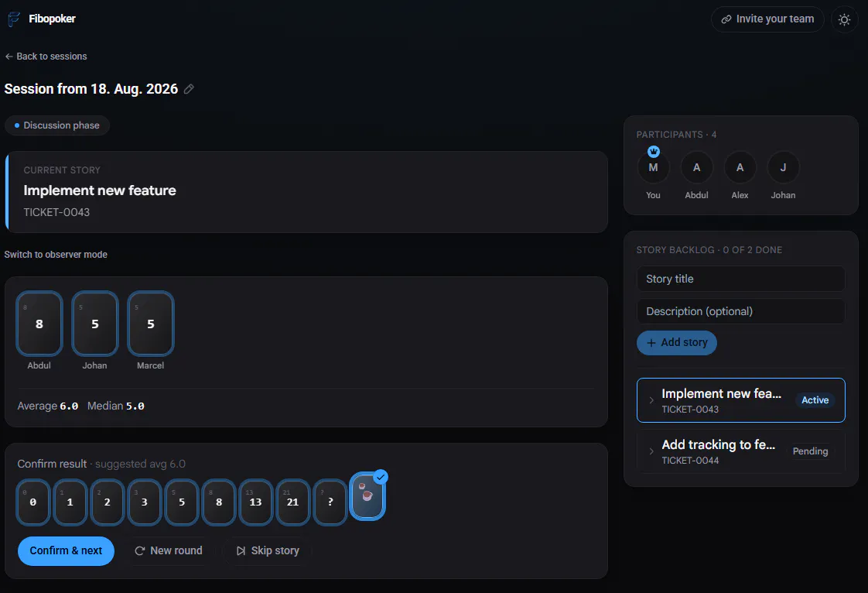Select the coffee cup break card

(x=367, y=496)
